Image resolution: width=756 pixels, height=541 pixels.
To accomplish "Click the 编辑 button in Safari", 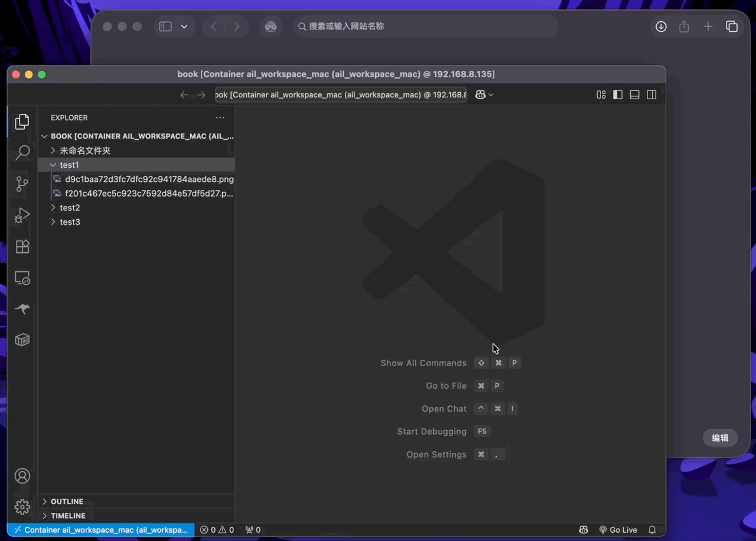I will (720, 438).
